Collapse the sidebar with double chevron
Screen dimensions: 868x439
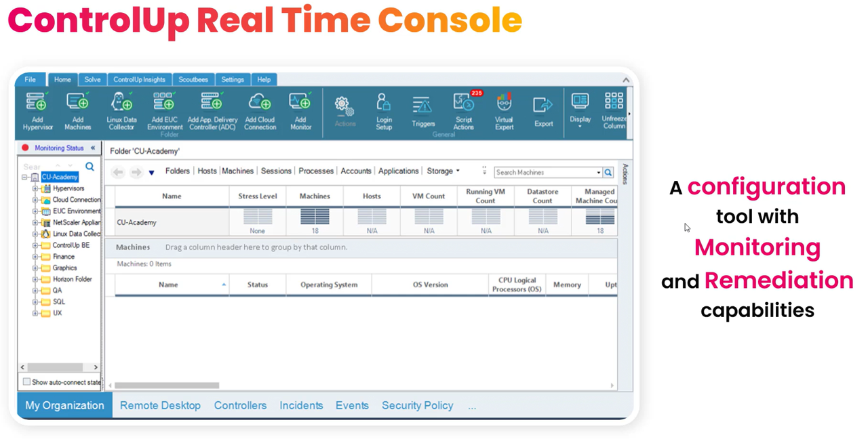93,148
